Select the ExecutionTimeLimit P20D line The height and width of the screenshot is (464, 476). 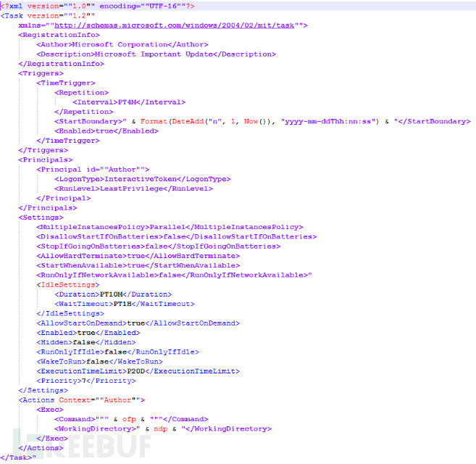[138, 371]
